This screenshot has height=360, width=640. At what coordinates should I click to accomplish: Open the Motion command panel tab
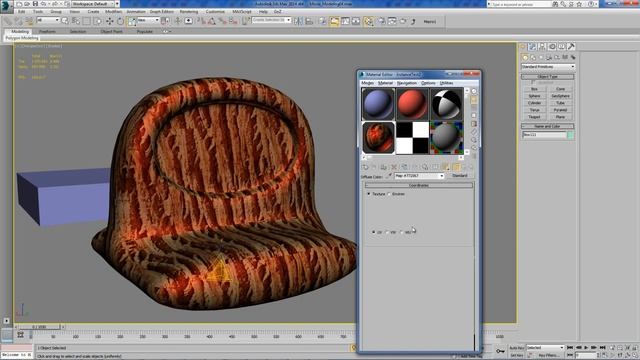(x=552, y=47)
